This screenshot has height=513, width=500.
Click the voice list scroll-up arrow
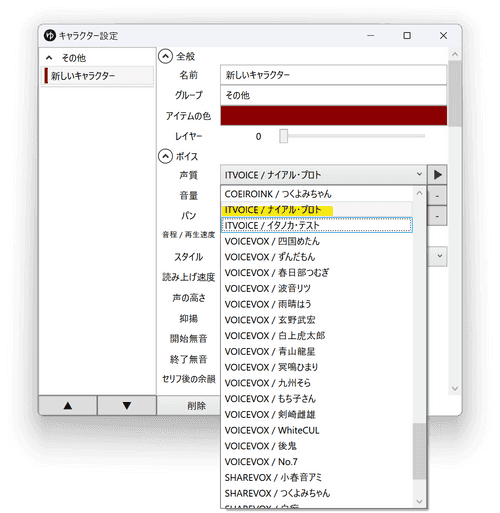tap(419, 193)
